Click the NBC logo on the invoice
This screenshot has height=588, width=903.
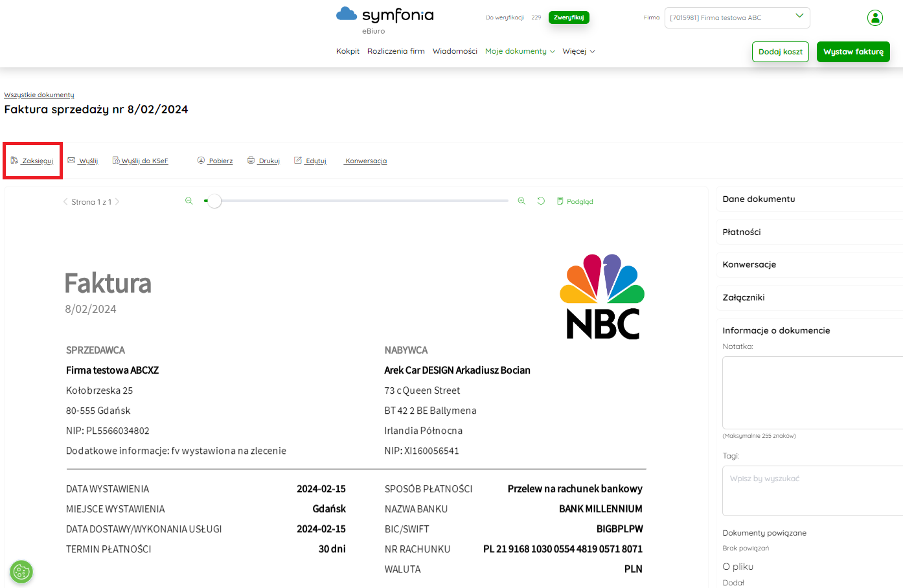click(x=602, y=297)
